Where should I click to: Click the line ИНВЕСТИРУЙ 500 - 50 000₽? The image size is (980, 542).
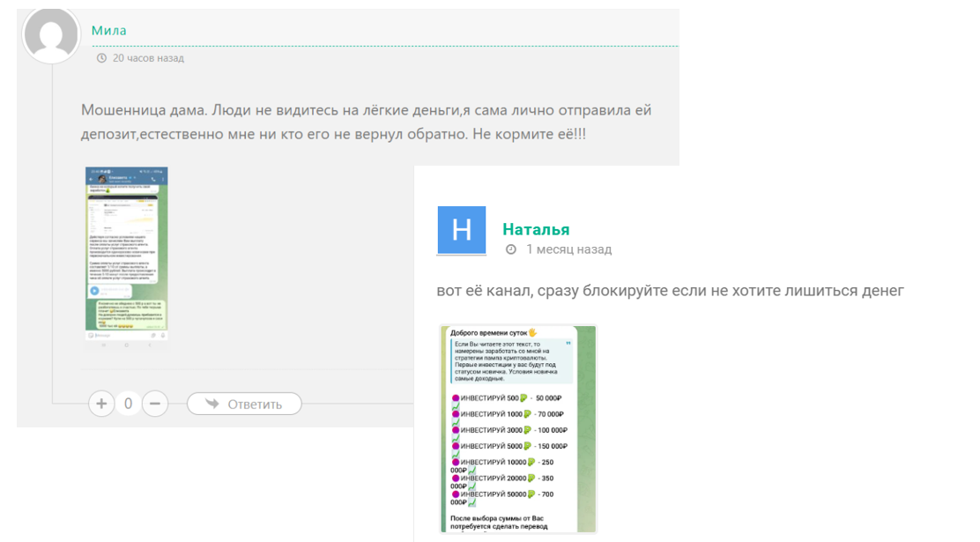(x=507, y=398)
